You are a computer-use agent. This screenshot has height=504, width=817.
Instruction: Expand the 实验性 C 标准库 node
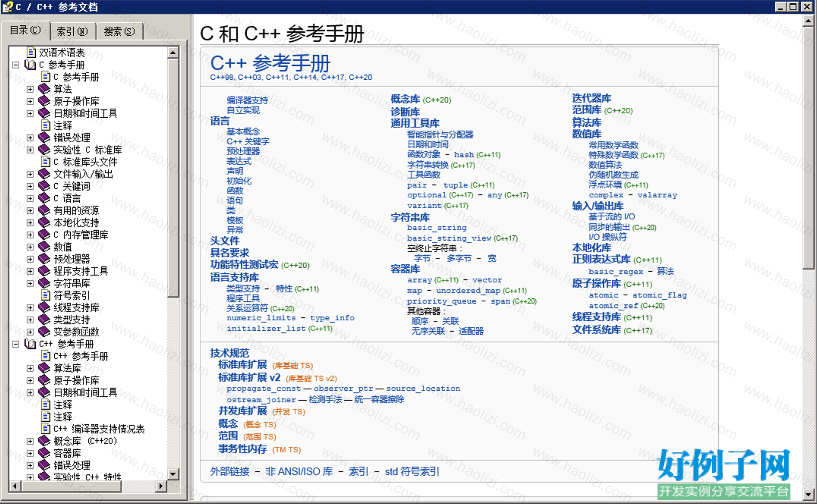[30, 150]
